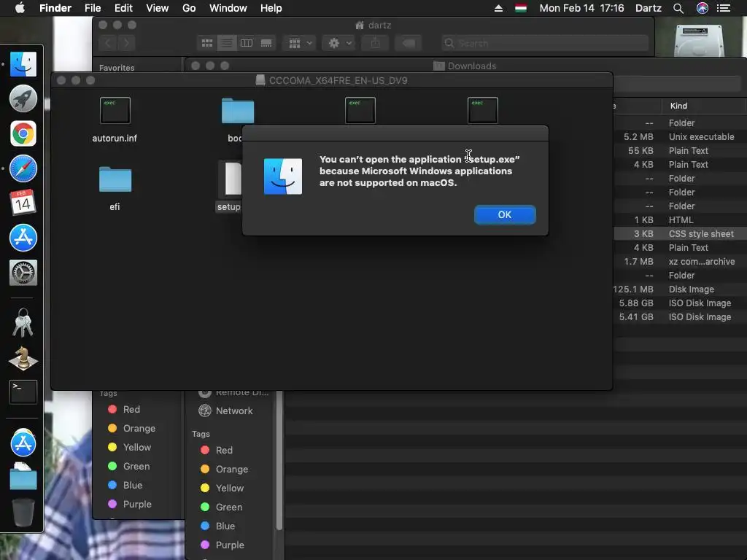Click OK in the setup.exe alert
Screen dimensions: 747x560
click(505, 215)
